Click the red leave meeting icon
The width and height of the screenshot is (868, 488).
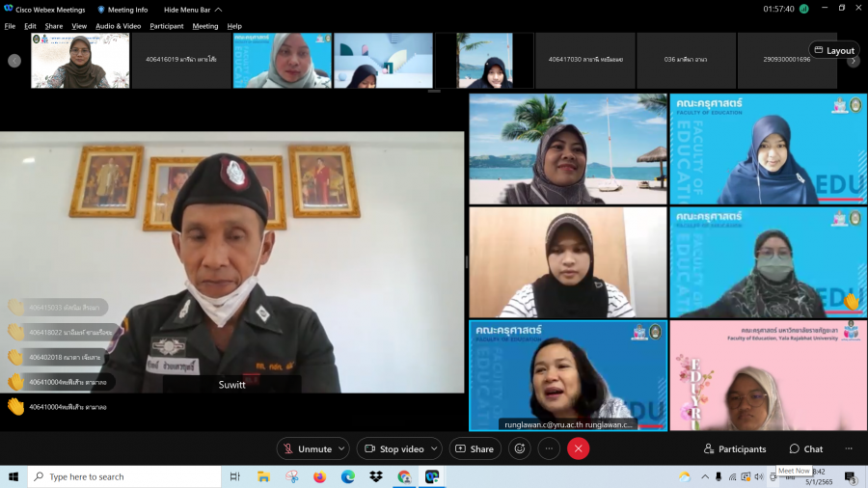[578, 448]
